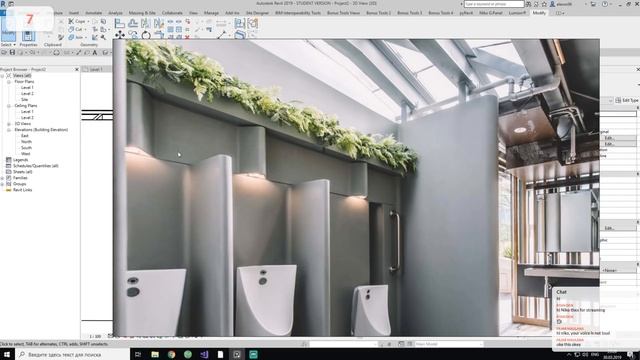
Task: Click the Windows taskbar search box
Action: click(x=73, y=354)
